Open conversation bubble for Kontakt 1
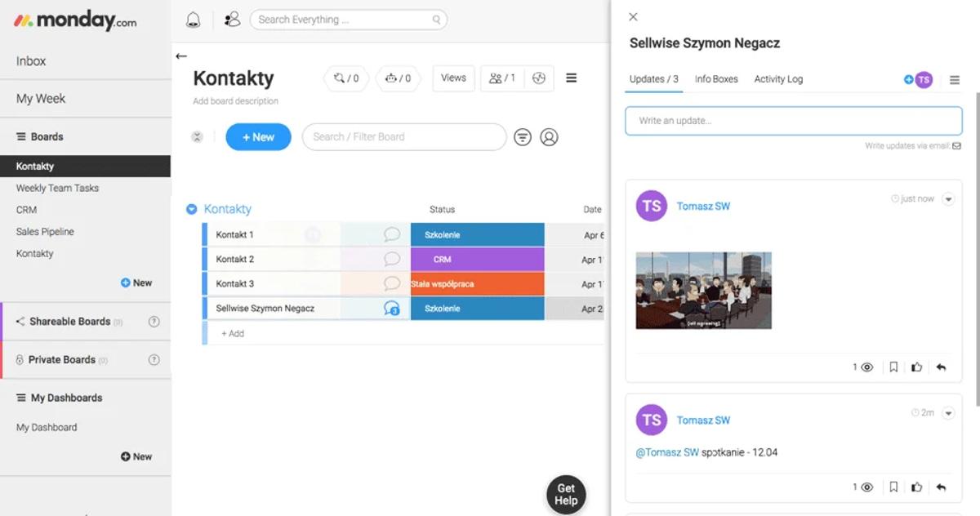Image resolution: width=980 pixels, height=516 pixels. point(392,234)
